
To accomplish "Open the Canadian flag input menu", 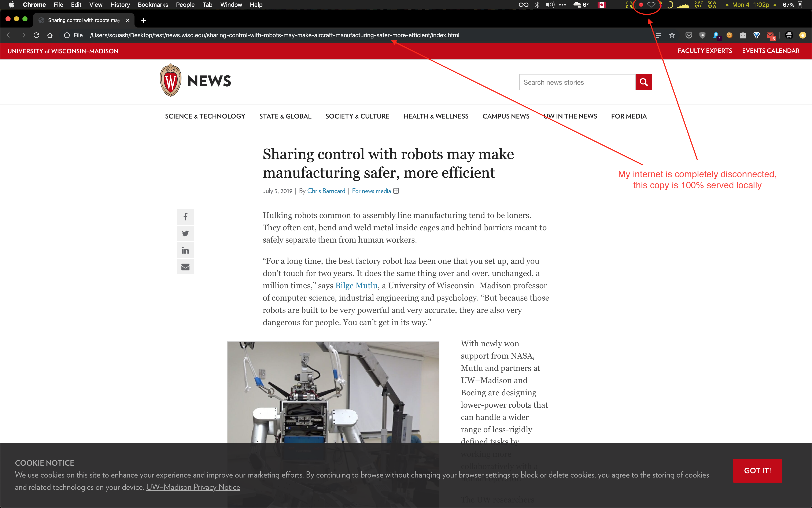I will click(602, 5).
